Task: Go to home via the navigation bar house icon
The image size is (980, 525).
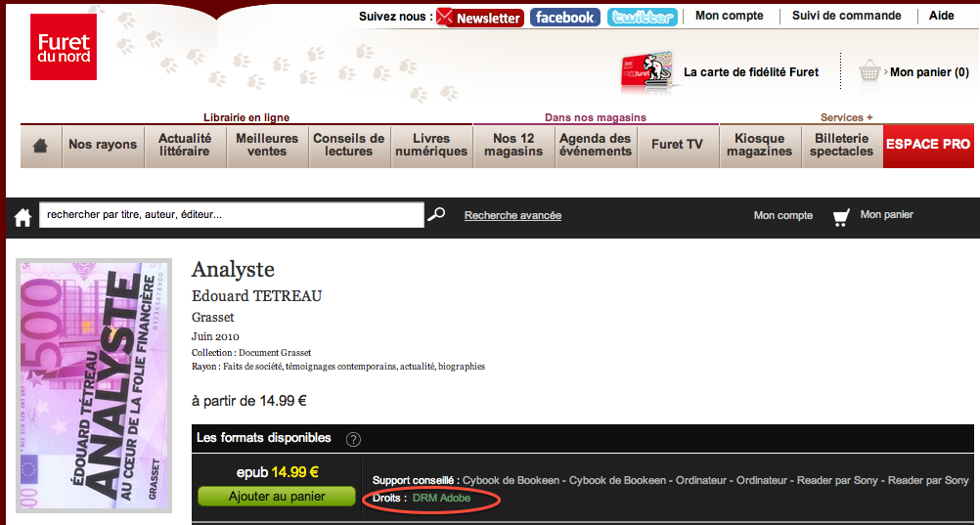Action: click(x=41, y=147)
